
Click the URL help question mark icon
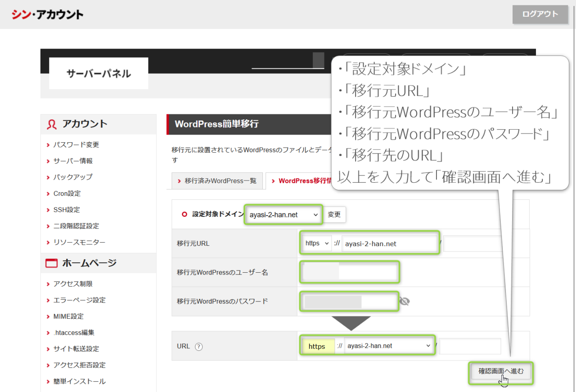[x=199, y=347]
